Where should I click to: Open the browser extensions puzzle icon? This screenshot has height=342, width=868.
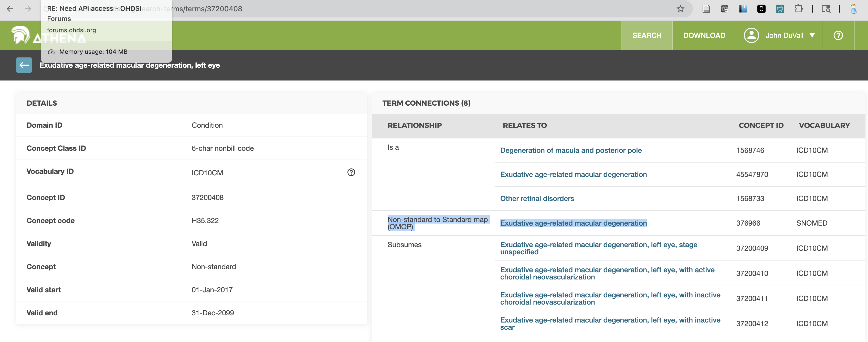[x=798, y=9]
